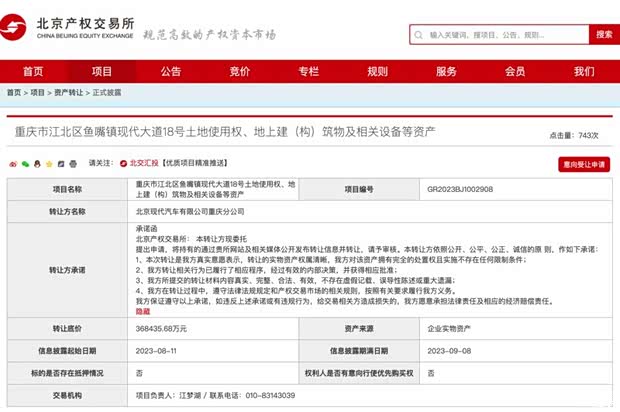Share page via Weibo icon
620x412 pixels.
pos(10,163)
